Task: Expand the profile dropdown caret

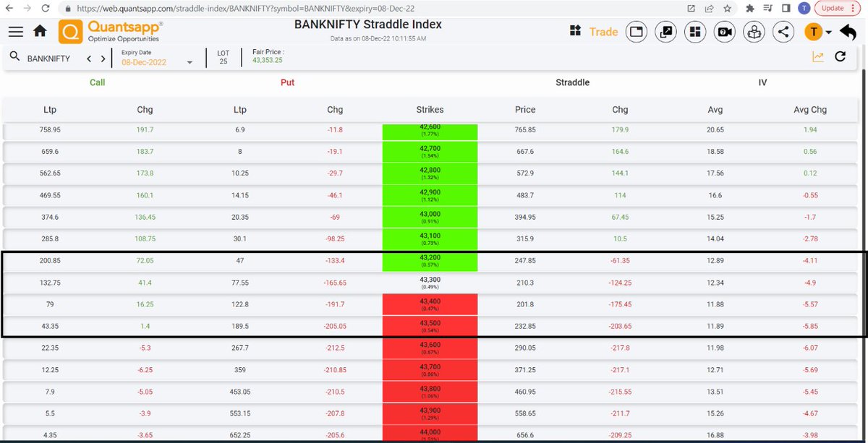Action: 828,33
